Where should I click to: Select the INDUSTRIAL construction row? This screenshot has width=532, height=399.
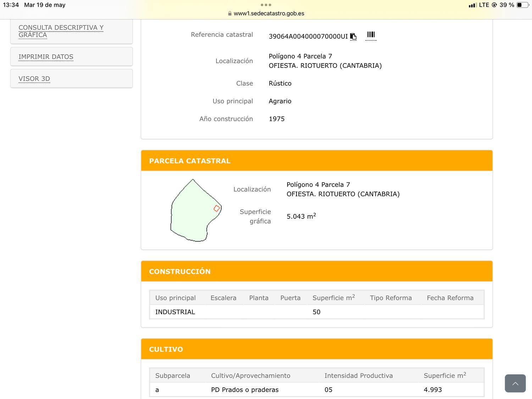(x=317, y=312)
